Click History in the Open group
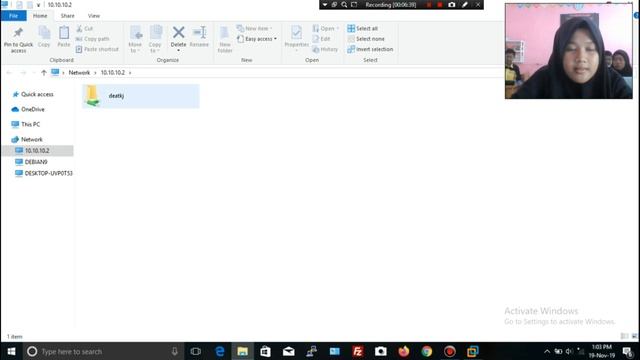 click(x=325, y=49)
